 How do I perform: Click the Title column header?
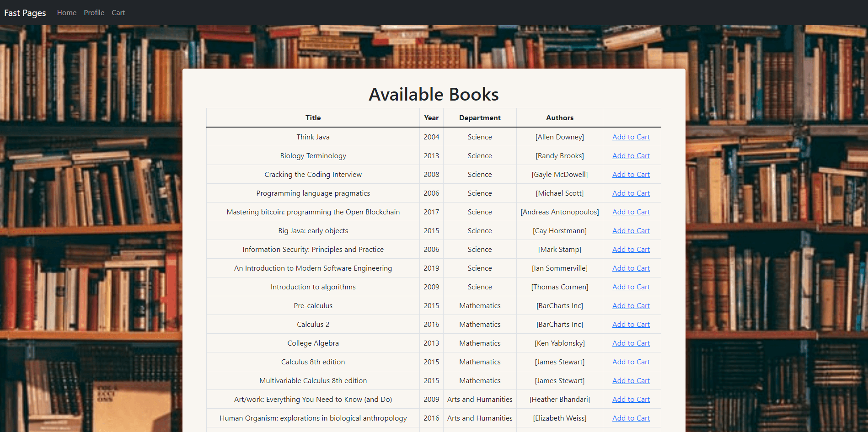[313, 117]
